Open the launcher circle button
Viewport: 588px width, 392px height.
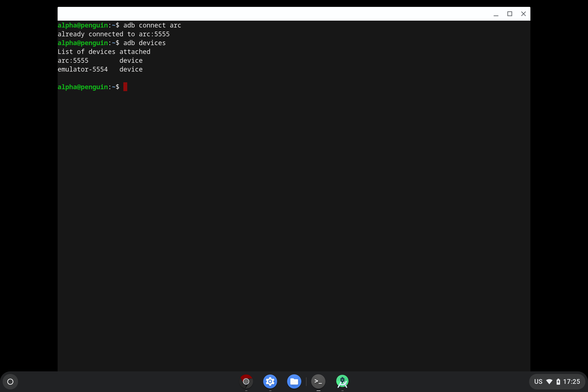click(10, 381)
